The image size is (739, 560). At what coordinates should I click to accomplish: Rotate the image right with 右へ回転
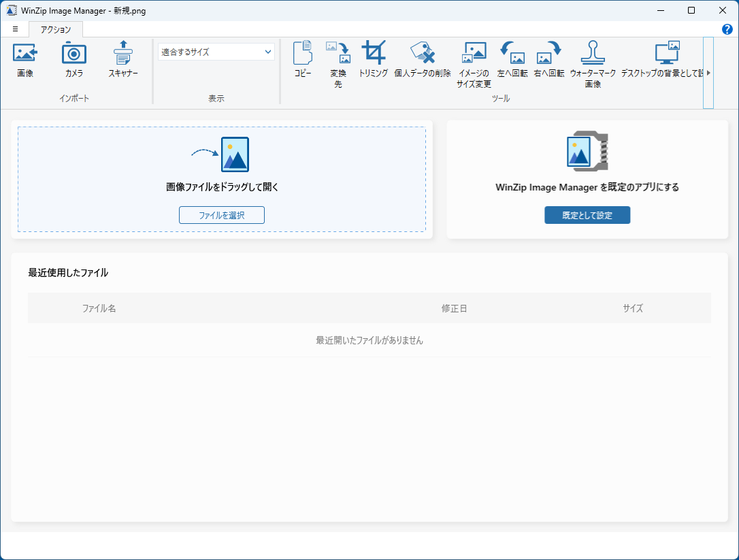point(548,59)
